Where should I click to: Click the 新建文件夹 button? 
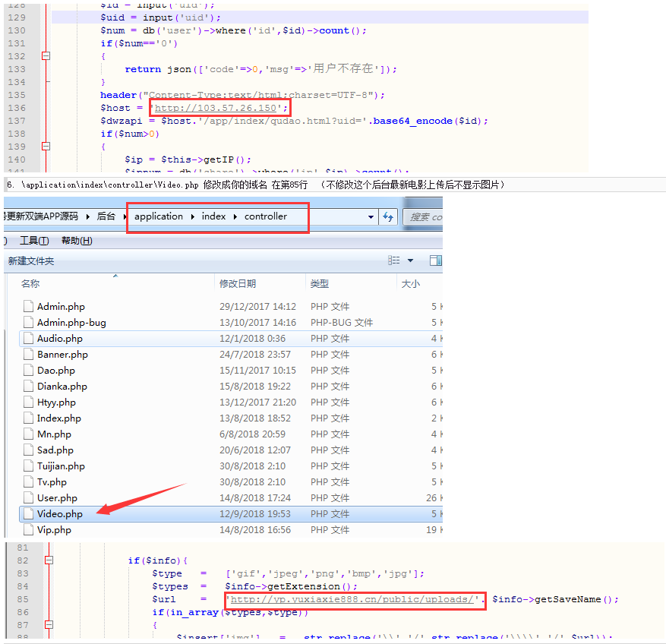point(31,260)
